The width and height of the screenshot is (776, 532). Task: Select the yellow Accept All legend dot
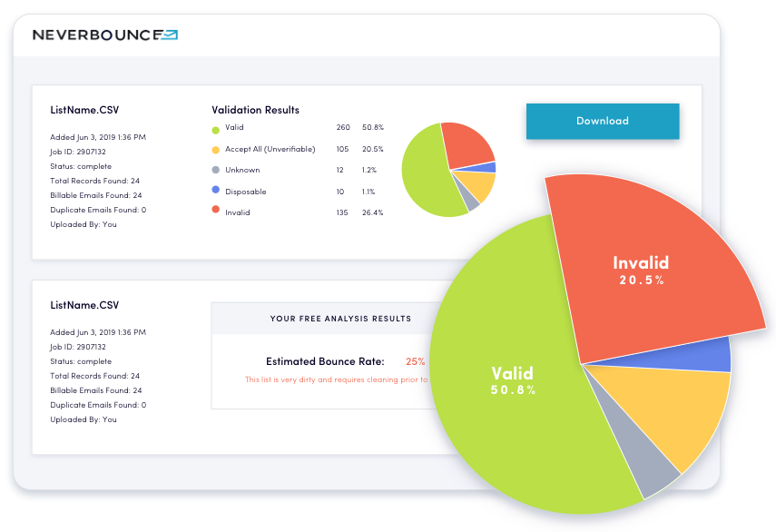click(215, 150)
